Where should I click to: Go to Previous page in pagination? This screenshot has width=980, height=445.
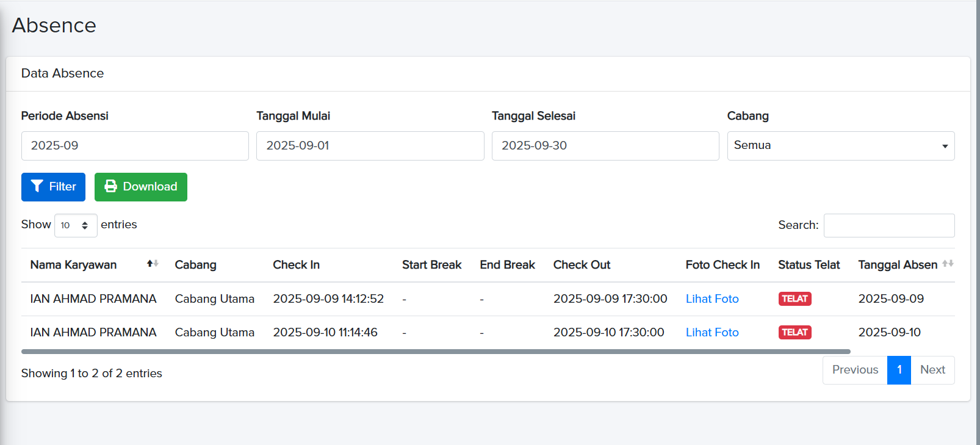click(854, 370)
